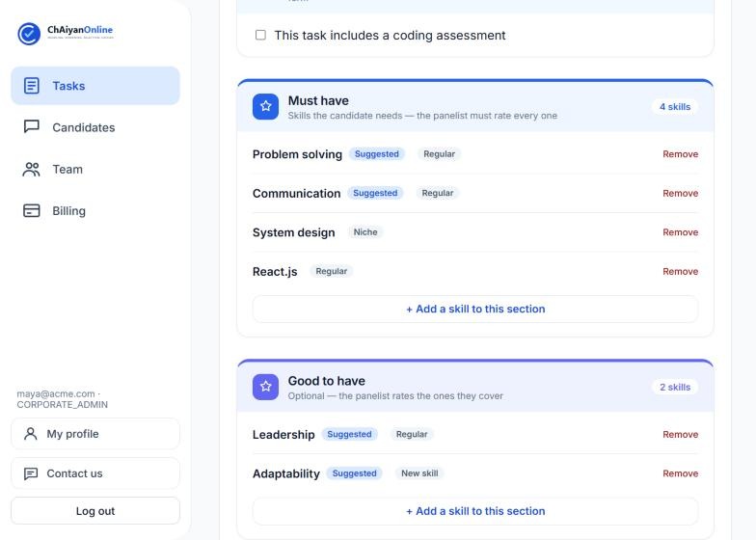The width and height of the screenshot is (756, 540).
Task: Click the Billing card icon
Action: point(32,210)
